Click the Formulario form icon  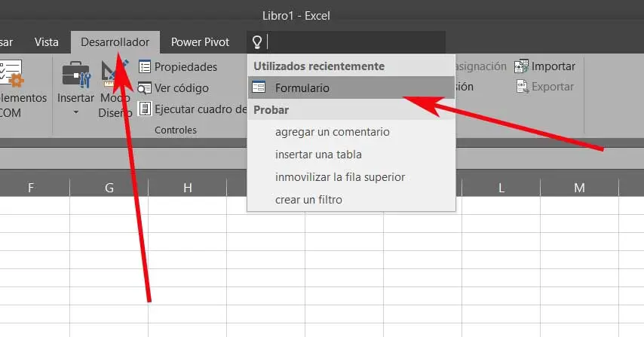coord(259,87)
